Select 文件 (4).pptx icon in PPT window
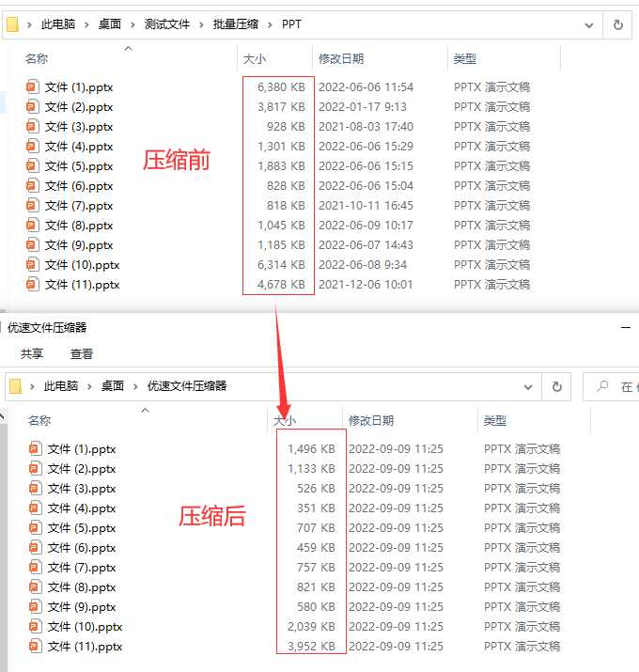 point(33,146)
